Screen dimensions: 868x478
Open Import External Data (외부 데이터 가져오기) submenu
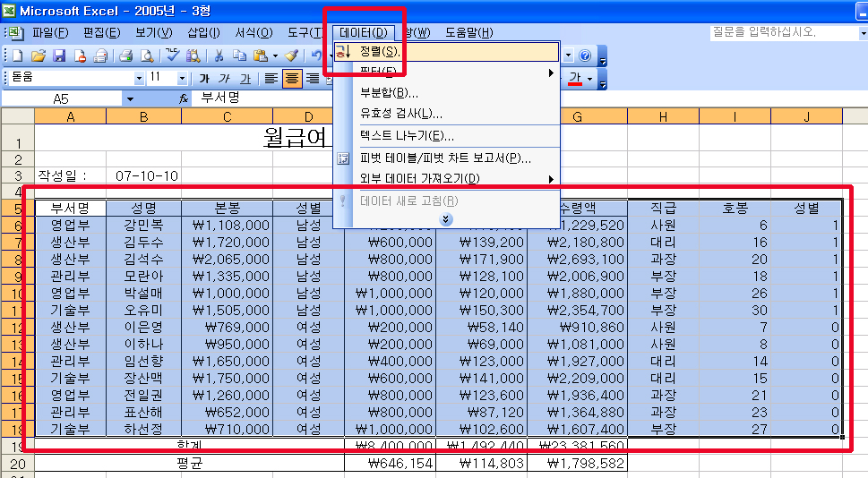pyautogui.click(x=446, y=179)
